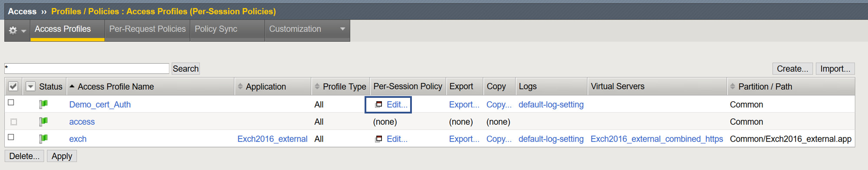This screenshot has width=868, height=170.
Task: Click the Import... button
Action: click(x=835, y=69)
